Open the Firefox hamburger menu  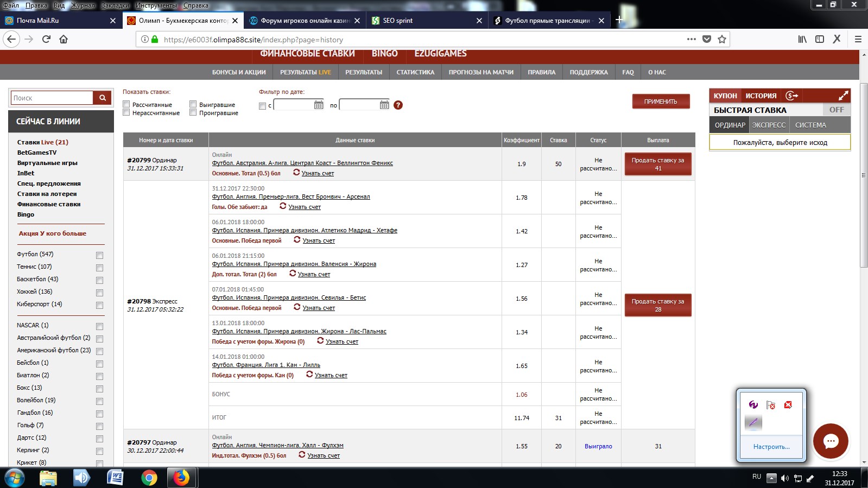click(x=858, y=39)
